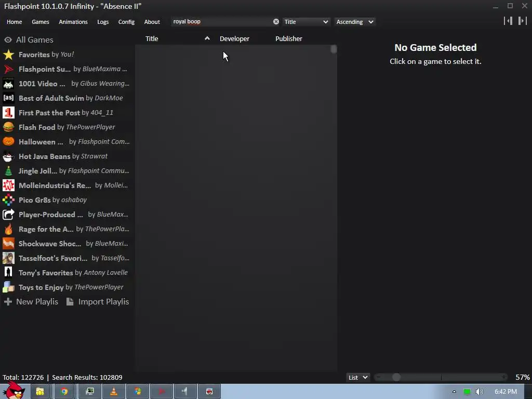This screenshot has height=399, width=532.
Task: Click the 6:42 PM taskbar clock
Action: [506, 392]
